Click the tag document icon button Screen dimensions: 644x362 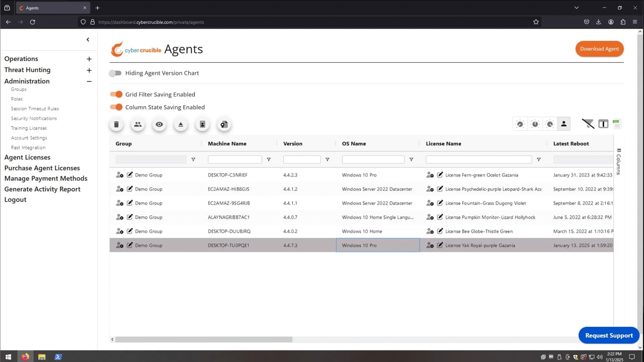224,125
